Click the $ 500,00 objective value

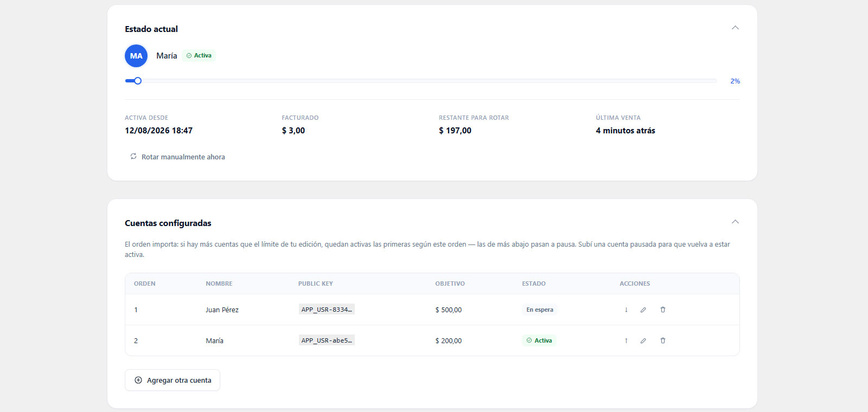(449, 310)
